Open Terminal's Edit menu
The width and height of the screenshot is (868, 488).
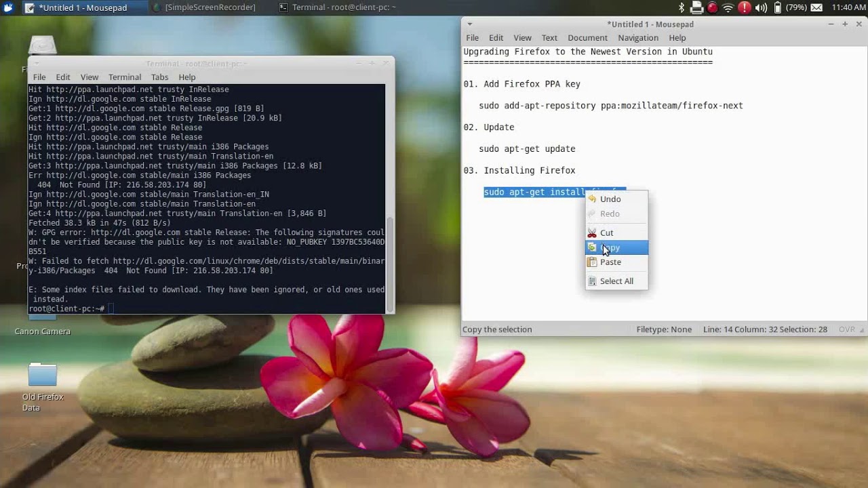(x=63, y=77)
